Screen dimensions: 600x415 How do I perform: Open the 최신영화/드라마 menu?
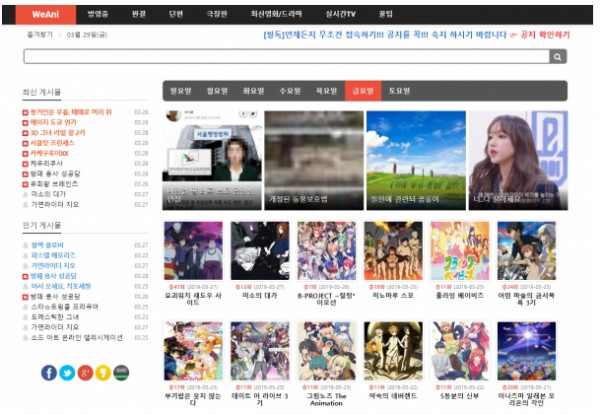tap(276, 15)
